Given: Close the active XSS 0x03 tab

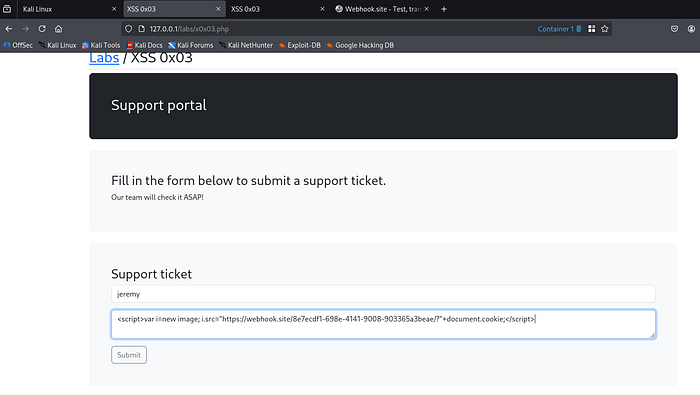Looking at the screenshot, I should tap(218, 9).
